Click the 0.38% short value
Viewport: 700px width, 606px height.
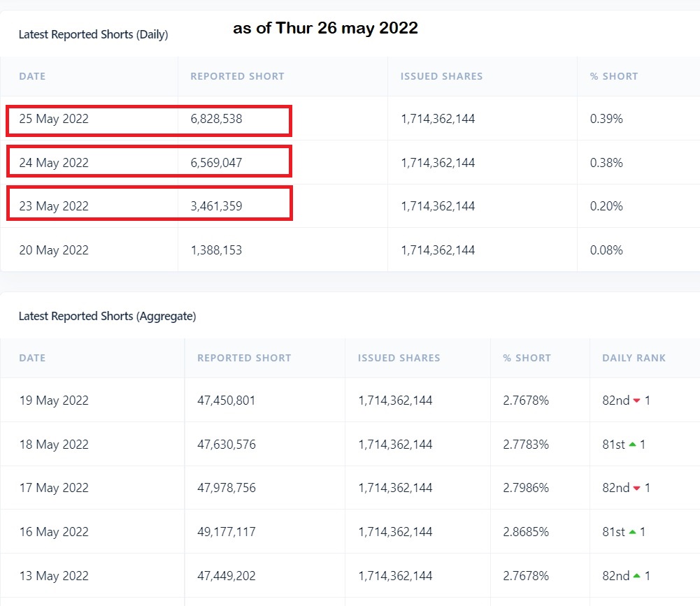pyautogui.click(x=606, y=162)
